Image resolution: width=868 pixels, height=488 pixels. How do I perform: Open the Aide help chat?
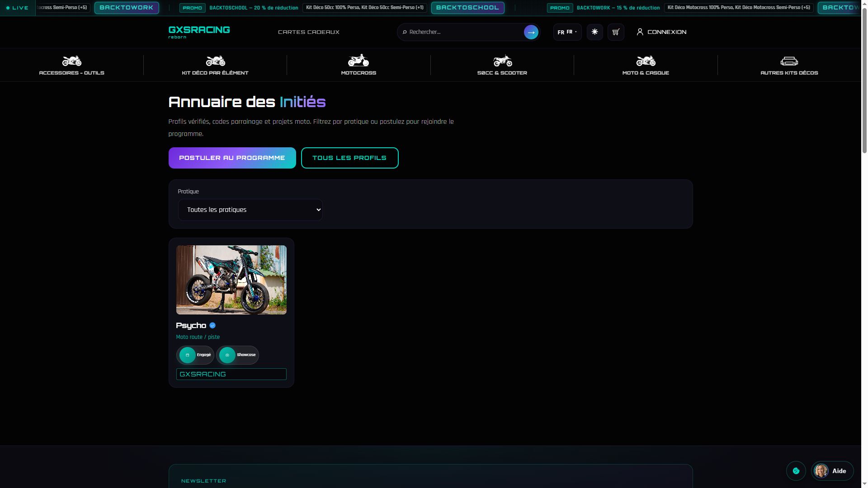(x=832, y=471)
